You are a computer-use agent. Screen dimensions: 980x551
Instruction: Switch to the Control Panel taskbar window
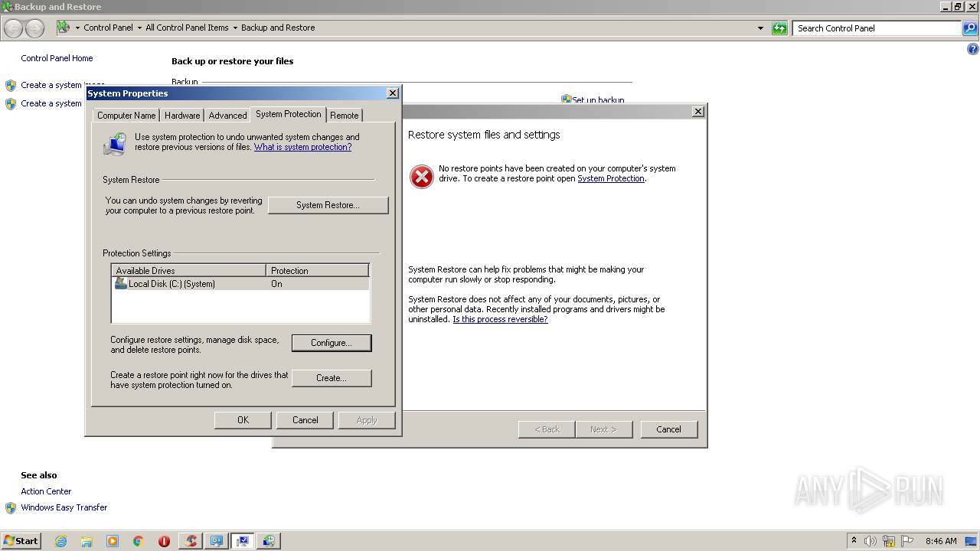217,541
